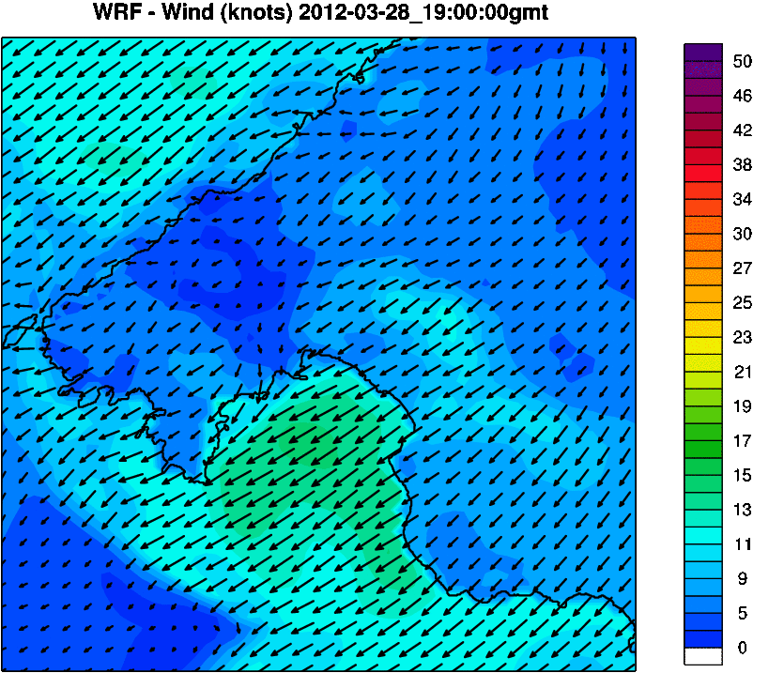Click the colorbar label 46
The width and height of the screenshot is (784, 673).
click(743, 96)
